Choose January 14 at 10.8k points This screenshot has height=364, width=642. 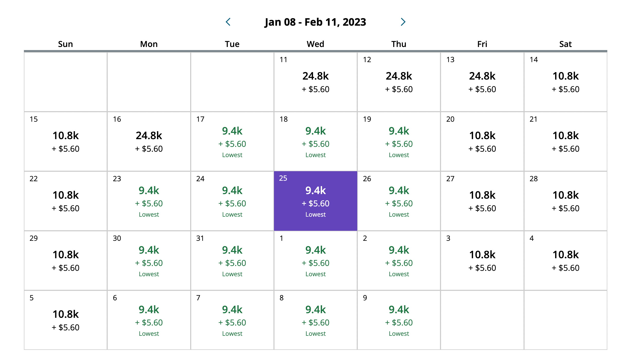click(565, 82)
